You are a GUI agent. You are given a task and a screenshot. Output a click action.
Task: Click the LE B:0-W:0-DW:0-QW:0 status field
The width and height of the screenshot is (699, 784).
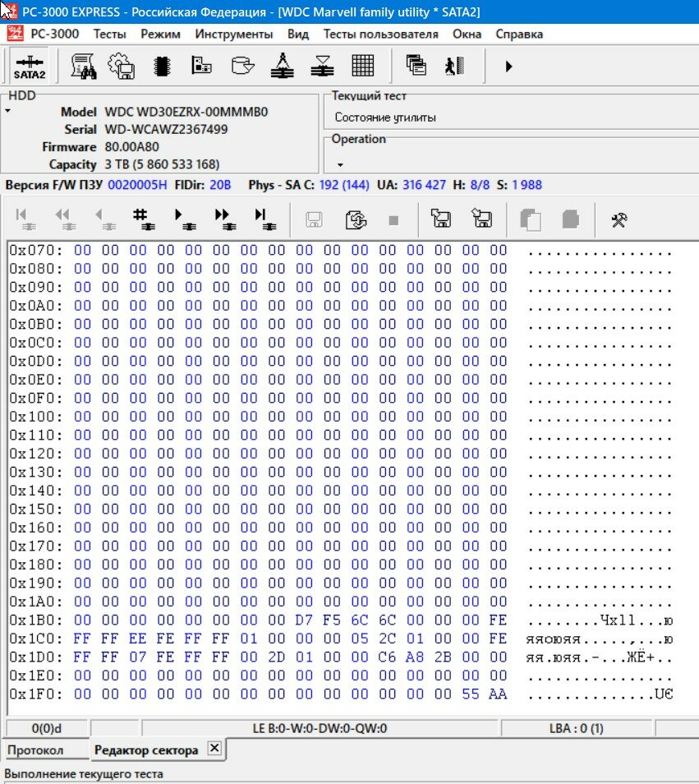pyautogui.click(x=320, y=728)
